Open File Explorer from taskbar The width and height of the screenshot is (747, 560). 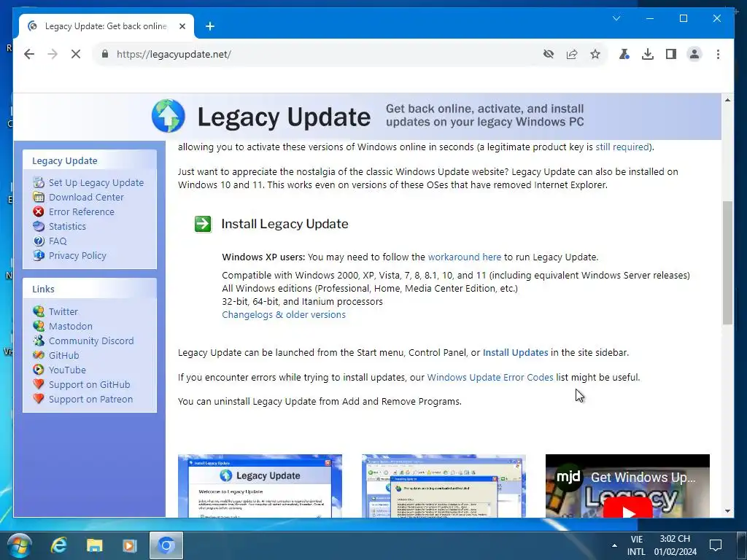click(x=94, y=545)
